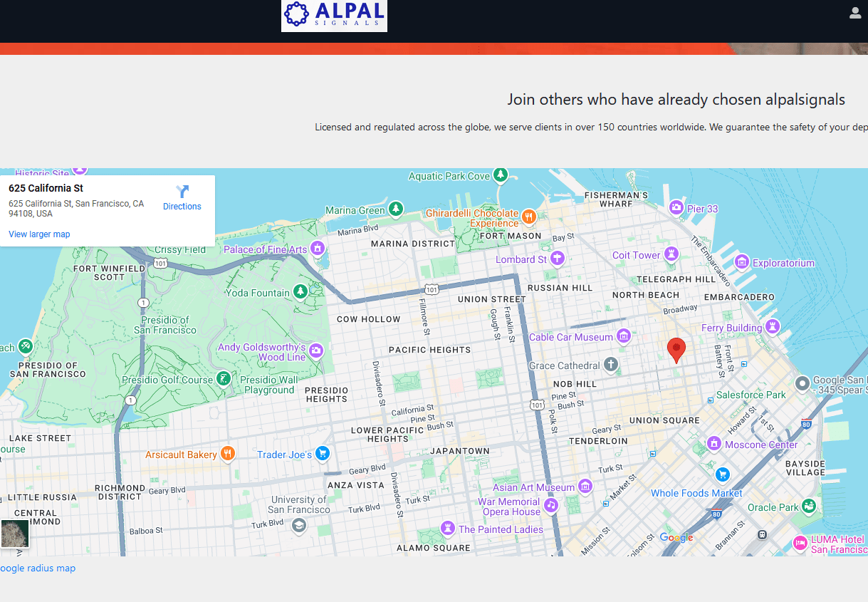Image resolution: width=868 pixels, height=602 pixels.
Task: Click the Google logo on the map
Action: point(676,538)
